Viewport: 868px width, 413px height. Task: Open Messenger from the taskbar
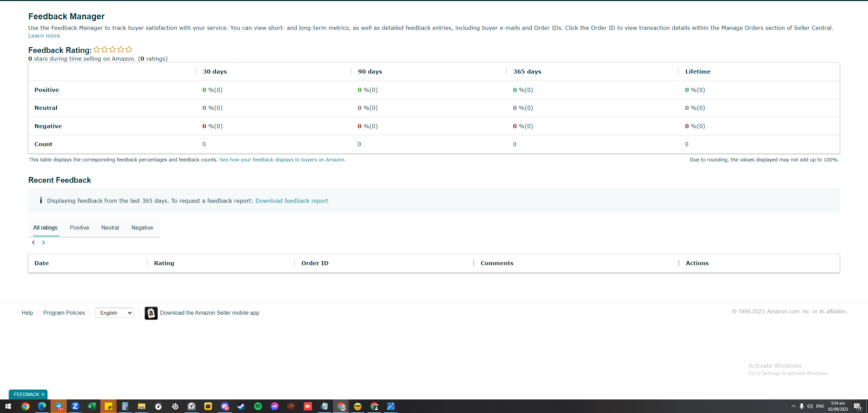pyautogui.click(x=275, y=406)
